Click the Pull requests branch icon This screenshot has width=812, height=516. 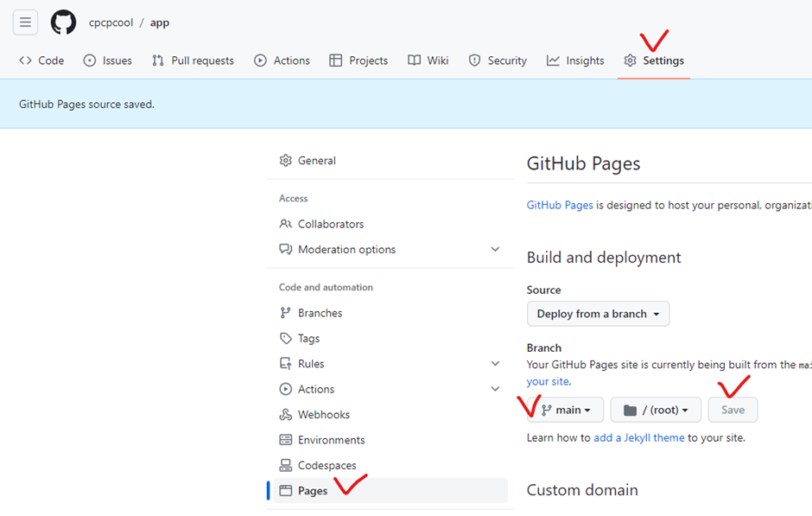click(158, 61)
